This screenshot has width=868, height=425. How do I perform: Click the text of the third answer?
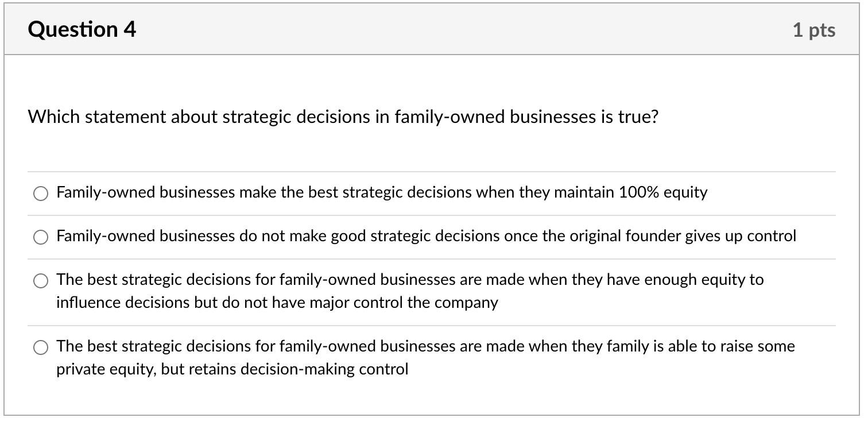(x=409, y=280)
